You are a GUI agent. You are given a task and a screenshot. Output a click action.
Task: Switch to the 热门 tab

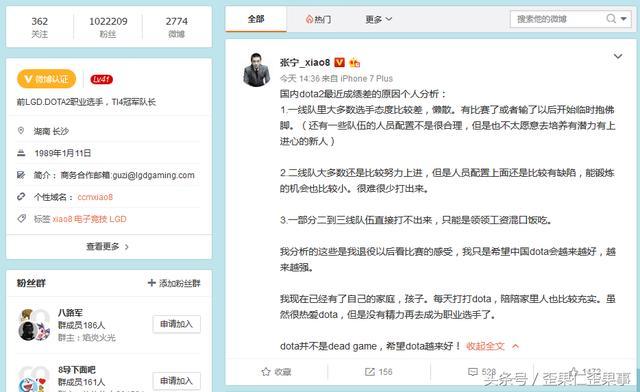(x=318, y=19)
